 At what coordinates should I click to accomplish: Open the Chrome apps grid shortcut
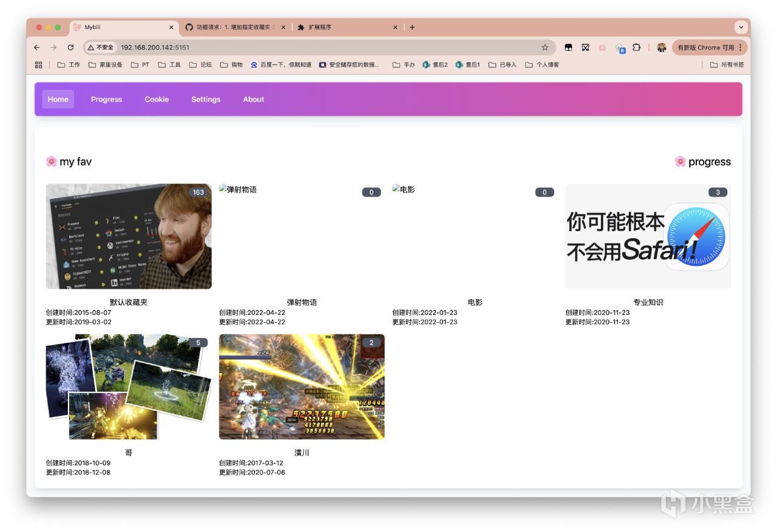pos(39,65)
